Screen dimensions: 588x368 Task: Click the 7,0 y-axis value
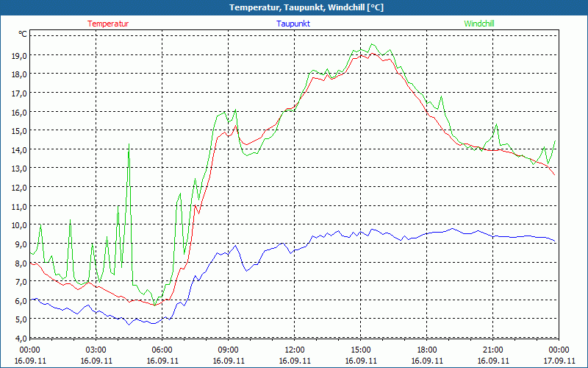click(x=21, y=282)
